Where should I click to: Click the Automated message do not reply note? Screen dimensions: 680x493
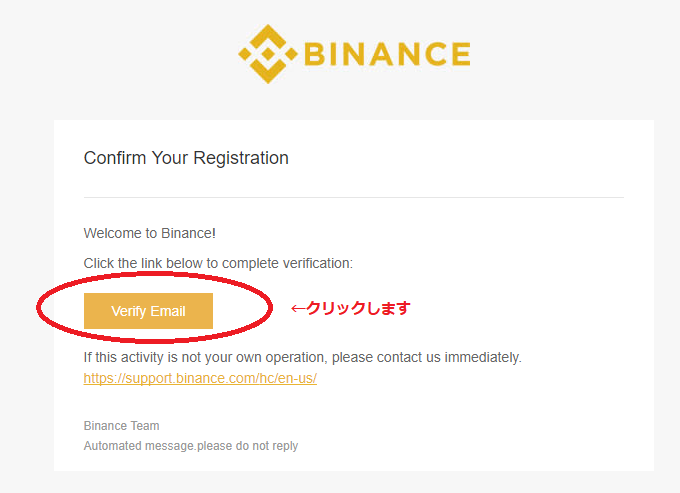[191, 446]
